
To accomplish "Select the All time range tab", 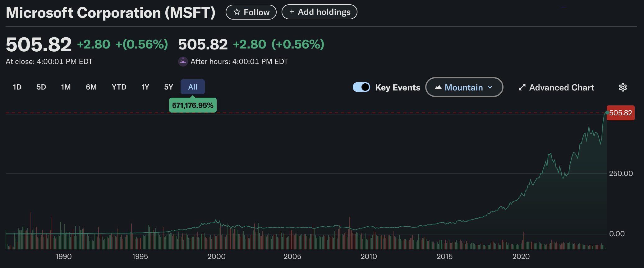I will pyautogui.click(x=193, y=87).
